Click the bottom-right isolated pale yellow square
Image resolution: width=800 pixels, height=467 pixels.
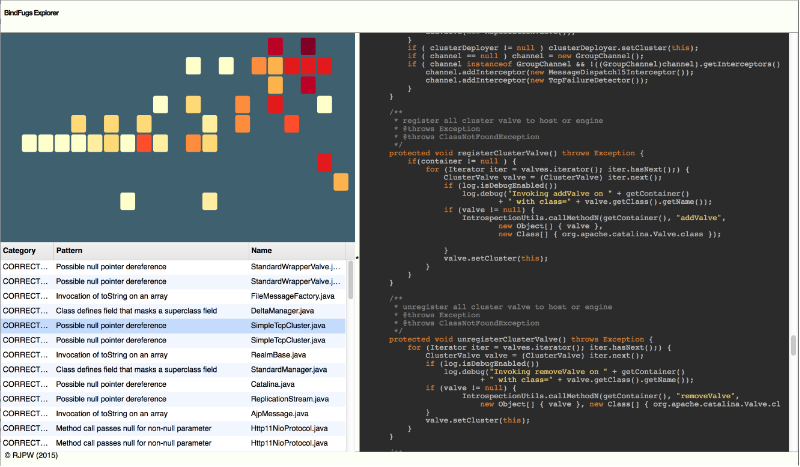[210, 202]
